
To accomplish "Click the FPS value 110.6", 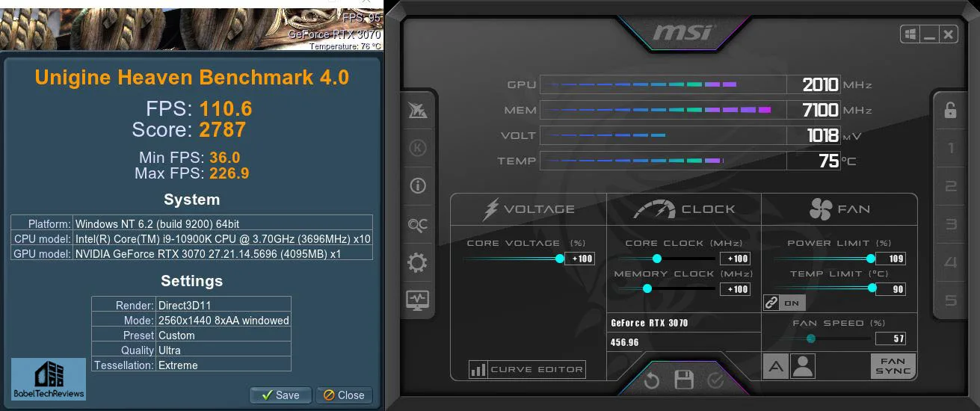I will point(226,109).
